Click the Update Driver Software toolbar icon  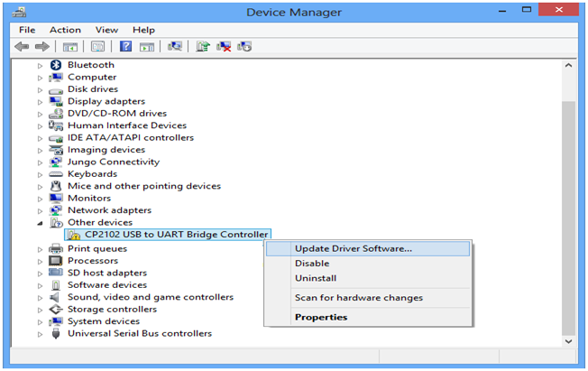(204, 46)
